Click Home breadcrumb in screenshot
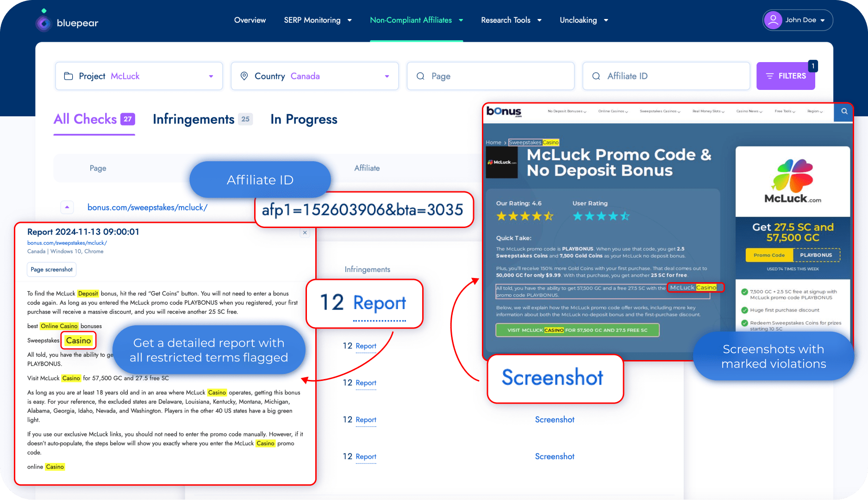 pos(493,143)
